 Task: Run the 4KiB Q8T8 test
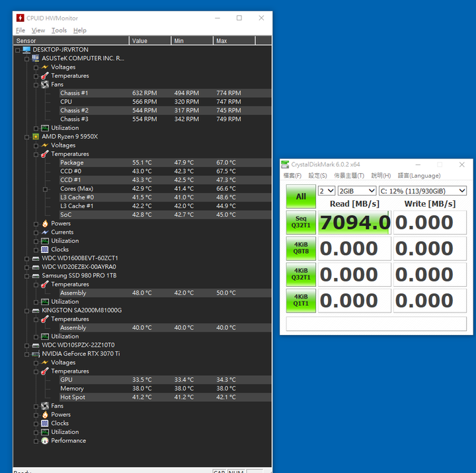tap(301, 248)
